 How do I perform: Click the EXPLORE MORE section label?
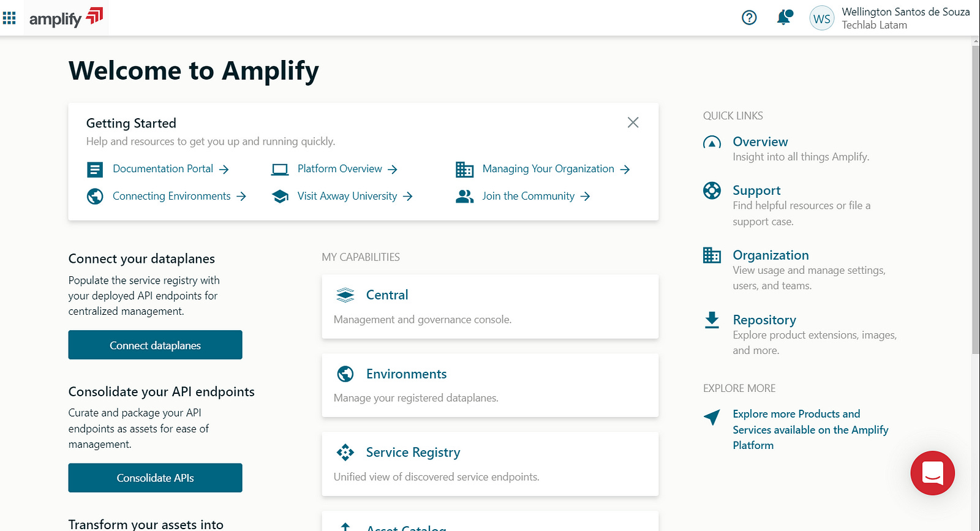pyautogui.click(x=739, y=388)
